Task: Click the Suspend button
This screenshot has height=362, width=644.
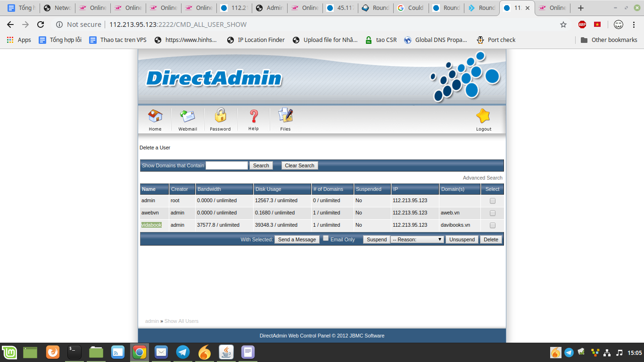Action: pyautogui.click(x=377, y=239)
